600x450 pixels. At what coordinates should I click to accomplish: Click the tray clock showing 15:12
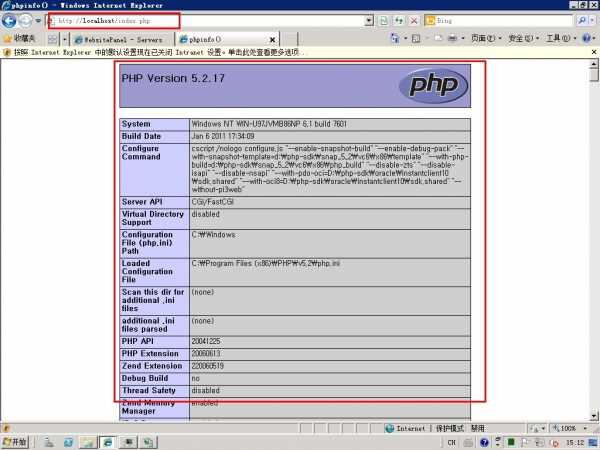tap(575, 443)
